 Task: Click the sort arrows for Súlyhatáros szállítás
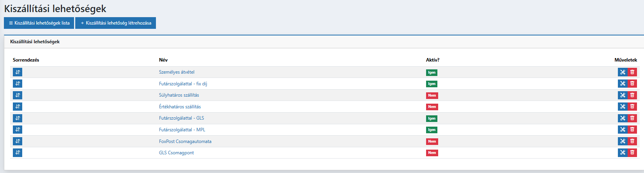coord(18,95)
